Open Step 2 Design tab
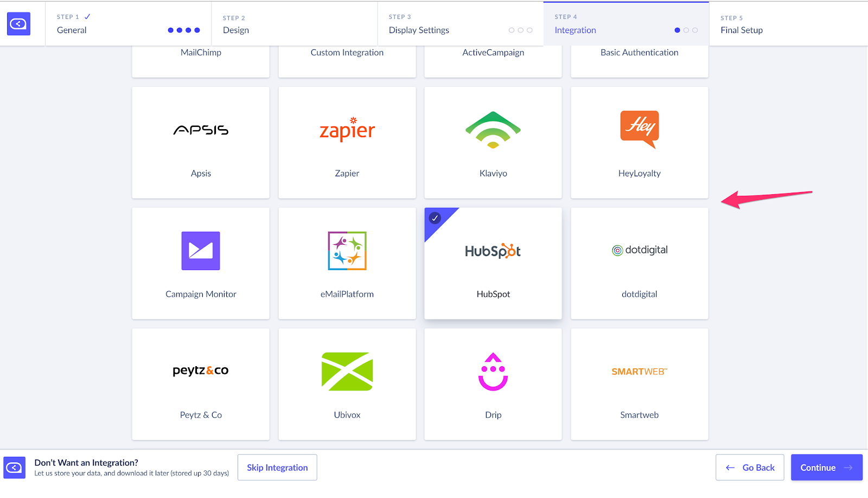868x498 pixels. 294,24
